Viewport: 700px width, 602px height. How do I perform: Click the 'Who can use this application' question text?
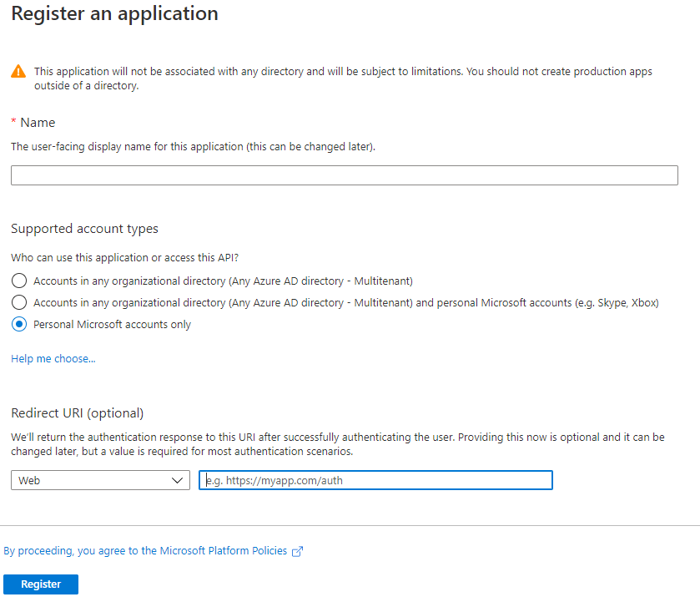(130, 258)
